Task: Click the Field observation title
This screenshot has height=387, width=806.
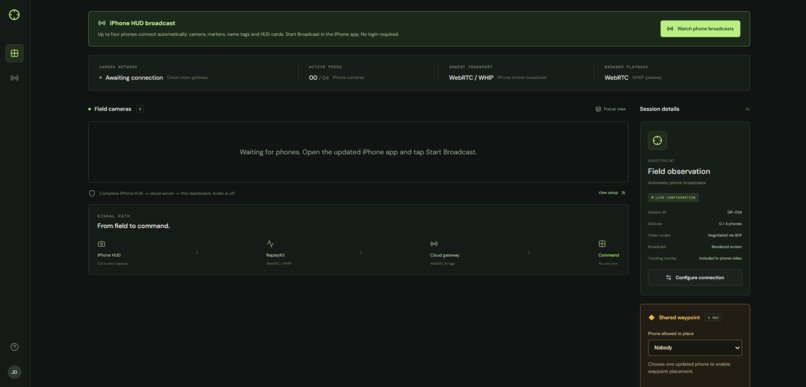Action: (x=679, y=172)
